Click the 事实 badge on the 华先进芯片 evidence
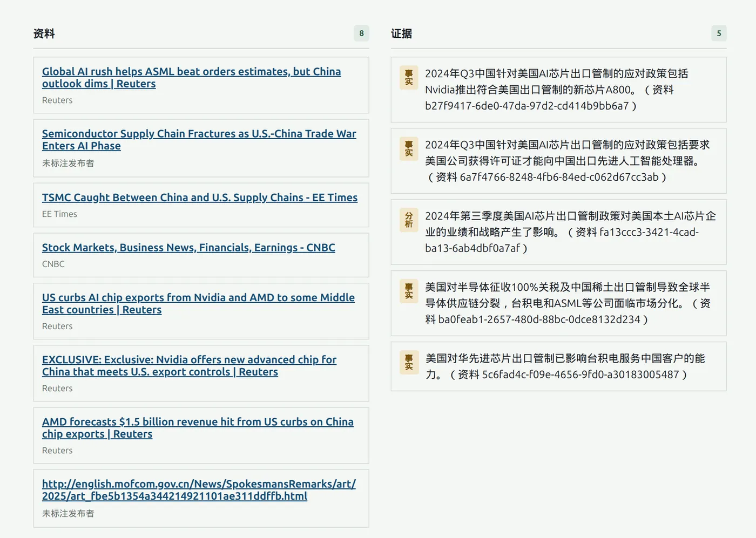Viewport: 756px width, 538px height. (x=409, y=362)
